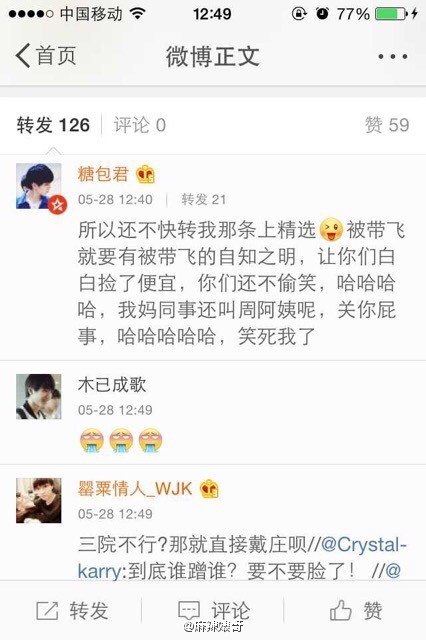426x640 pixels.
Task: Tap the tongue-out emoji in 糖包君's post
Action: (331, 230)
